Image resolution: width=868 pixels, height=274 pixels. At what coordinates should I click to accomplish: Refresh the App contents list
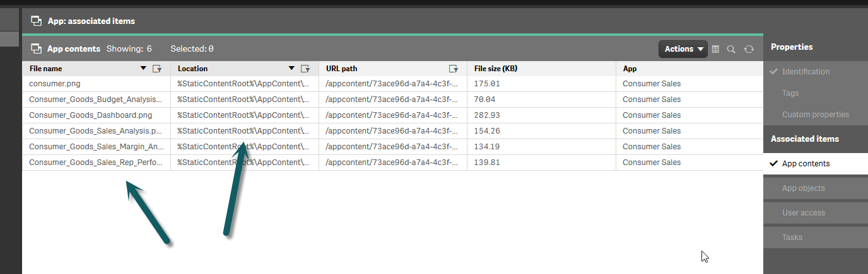click(749, 49)
